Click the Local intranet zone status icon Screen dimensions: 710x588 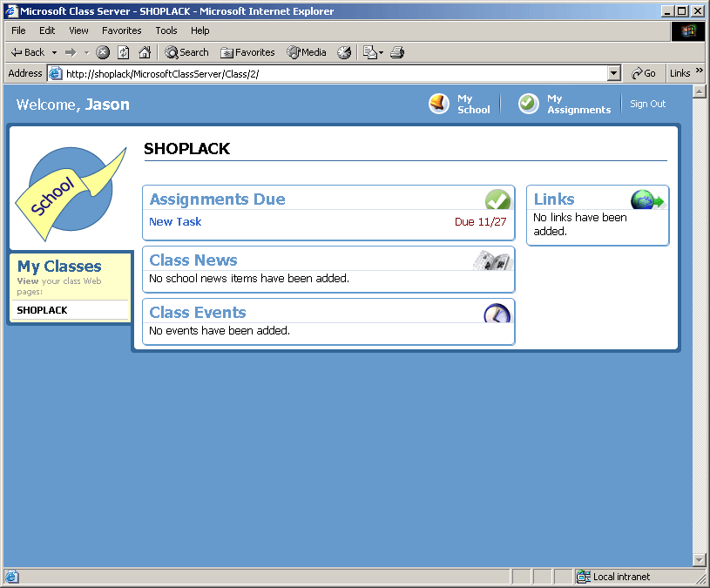click(x=583, y=577)
